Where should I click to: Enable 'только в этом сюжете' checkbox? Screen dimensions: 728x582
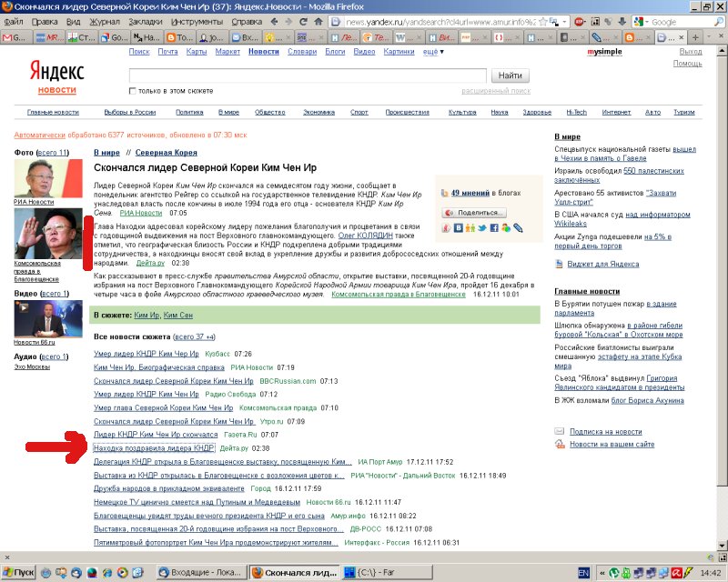133,91
